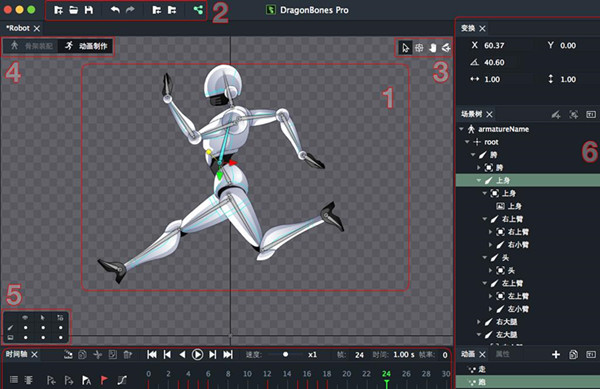Collapse the 胯 bone node
600x389 pixels.
pyautogui.click(x=473, y=155)
